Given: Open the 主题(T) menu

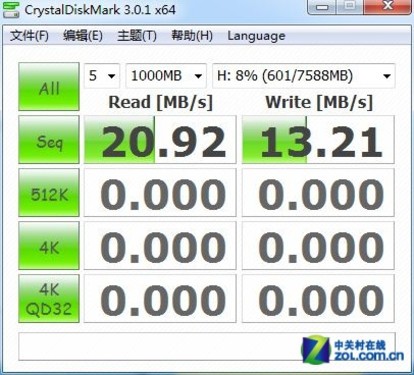Looking at the screenshot, I should [137, 36].
